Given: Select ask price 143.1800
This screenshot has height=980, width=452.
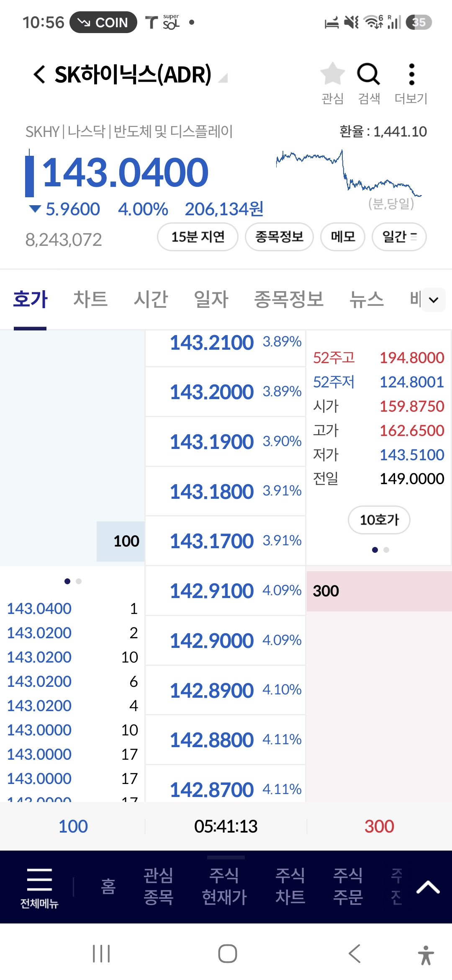Looking at the screenshot, I should [225, 491].
